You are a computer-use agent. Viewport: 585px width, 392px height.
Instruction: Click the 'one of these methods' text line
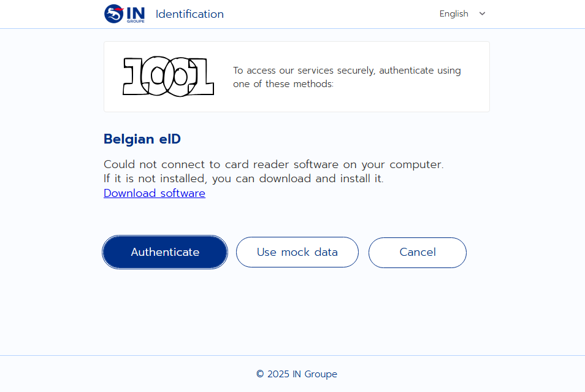283,84
